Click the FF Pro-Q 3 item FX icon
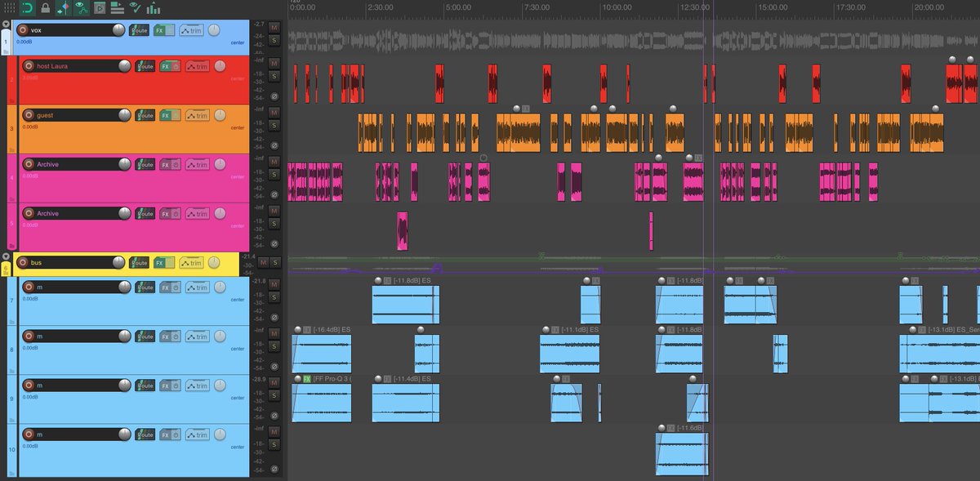The image size is (980, 481). point(307,379)
